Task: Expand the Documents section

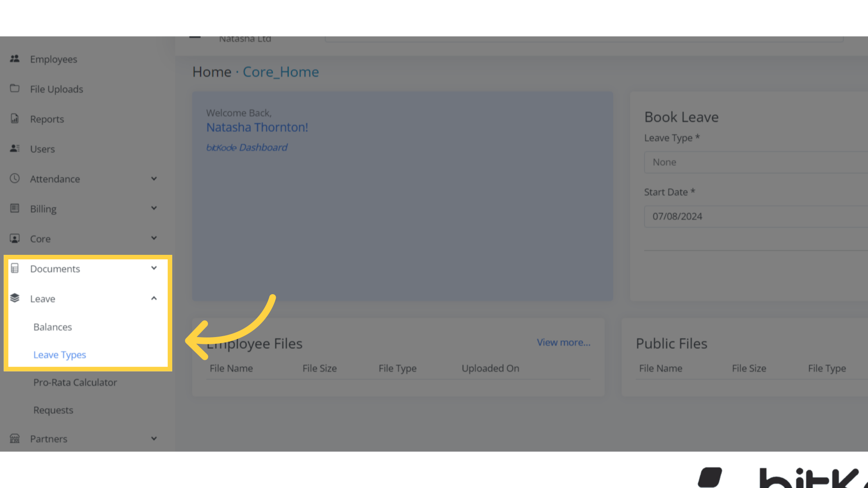Action: 154,268
